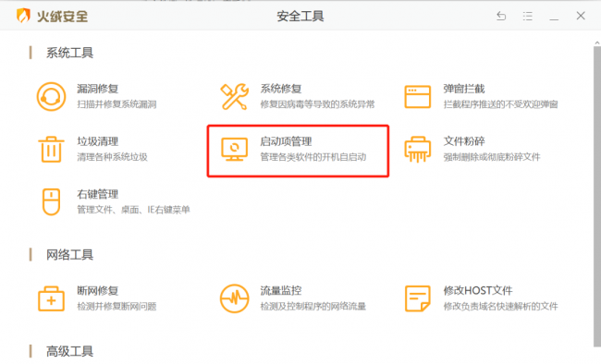
Task: Minimize the 安全工具 window
Action: [x=554, y=19]
